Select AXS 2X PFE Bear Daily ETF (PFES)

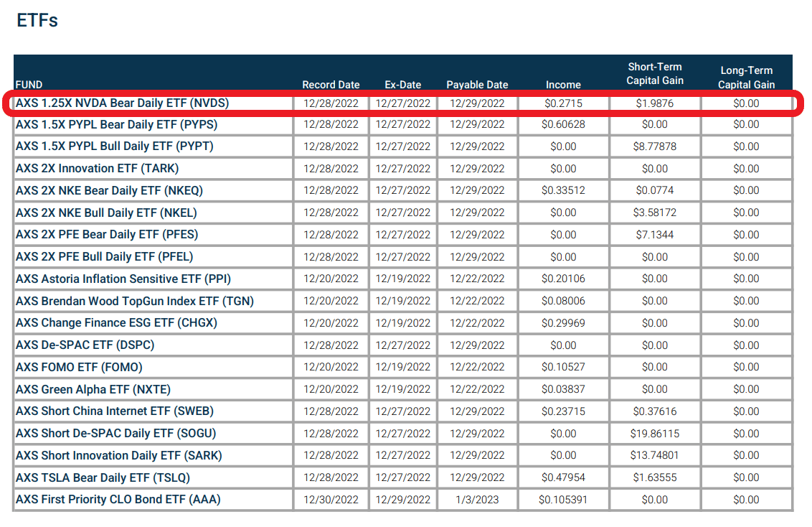pyautogui.click(x=107, y=235)
